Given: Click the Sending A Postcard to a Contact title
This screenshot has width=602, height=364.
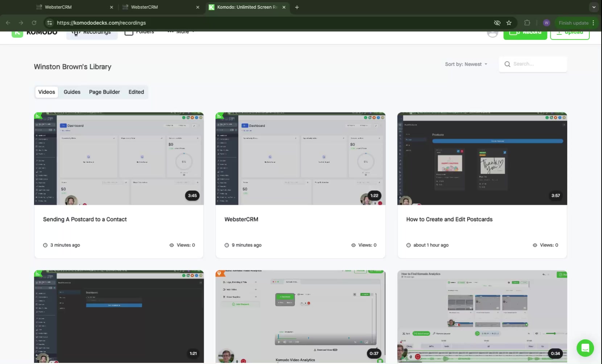Looking at the screenshot, I should click(x=85, y=219).
